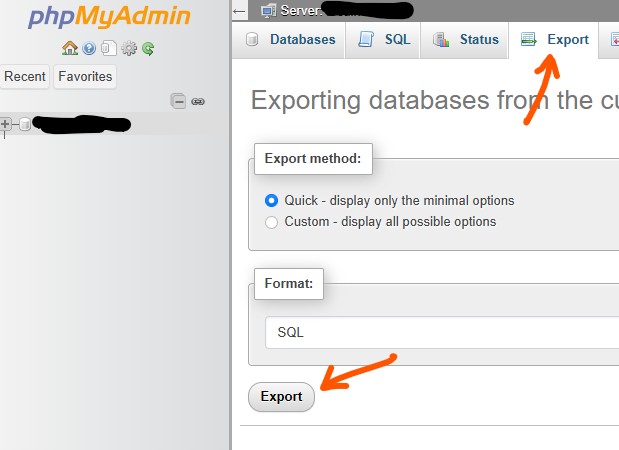Click the Recent tables button
The image size is (619, 450).
25,76
